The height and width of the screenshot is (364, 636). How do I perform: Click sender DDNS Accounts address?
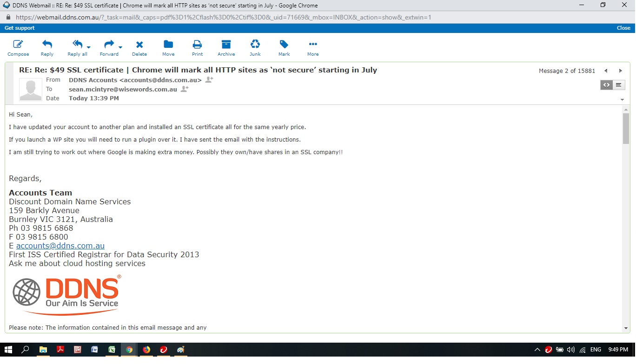[x=135, y=80]
